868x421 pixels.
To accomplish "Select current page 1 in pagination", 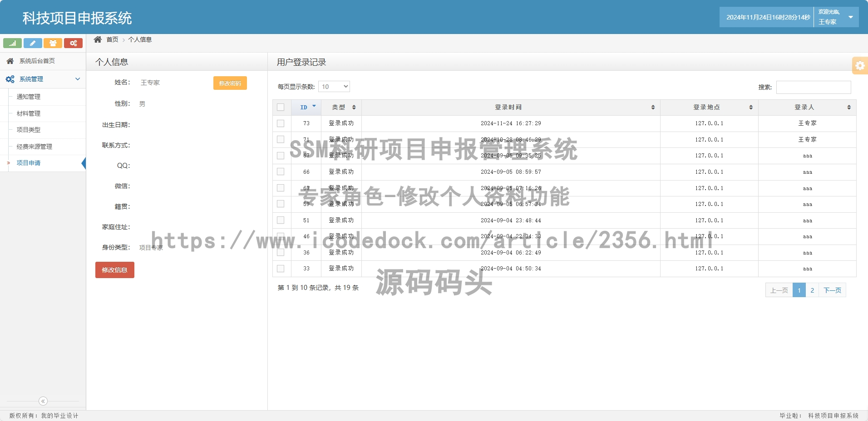I will 799,290.
